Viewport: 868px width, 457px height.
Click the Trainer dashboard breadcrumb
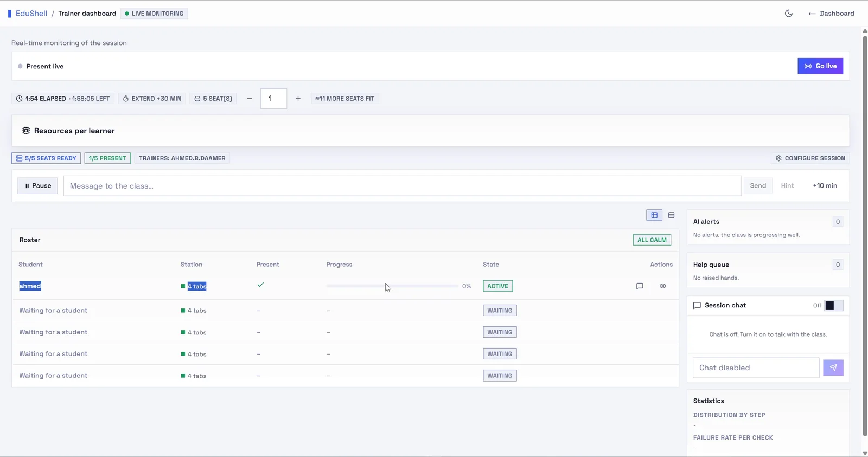tap(87, 14)
